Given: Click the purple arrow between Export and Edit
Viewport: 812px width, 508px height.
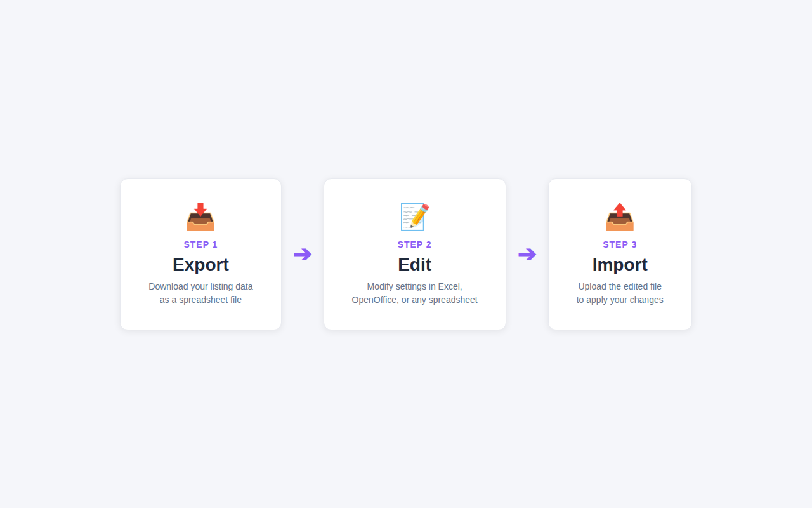Looking at the screenshot, I should tap(303, 254).
